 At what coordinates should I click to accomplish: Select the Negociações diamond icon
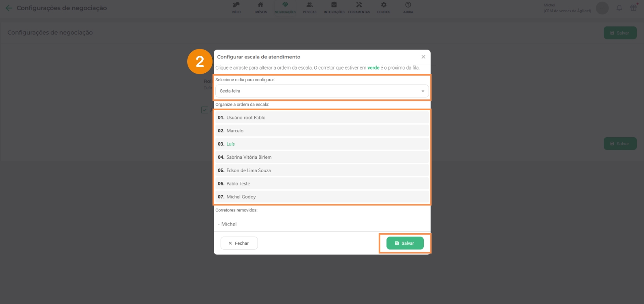click(x=285, y=5)
